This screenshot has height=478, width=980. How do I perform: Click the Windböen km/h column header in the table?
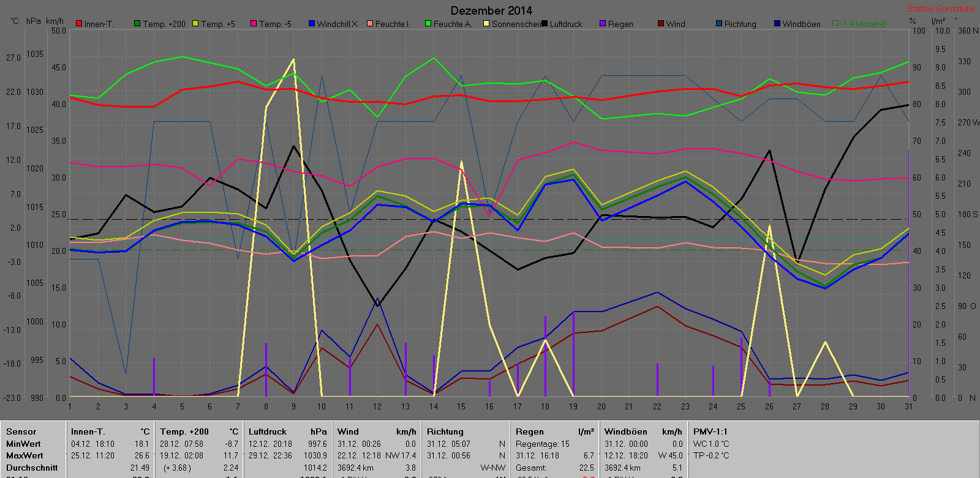click(643, 432)
